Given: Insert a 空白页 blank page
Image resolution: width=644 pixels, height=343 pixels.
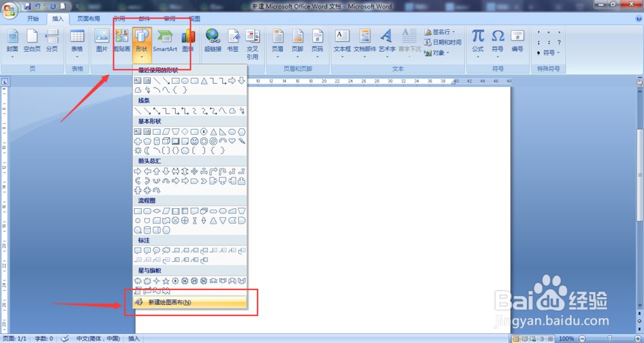Looking at the screenshot, I should pyautogui.click(x=32, y=41).
